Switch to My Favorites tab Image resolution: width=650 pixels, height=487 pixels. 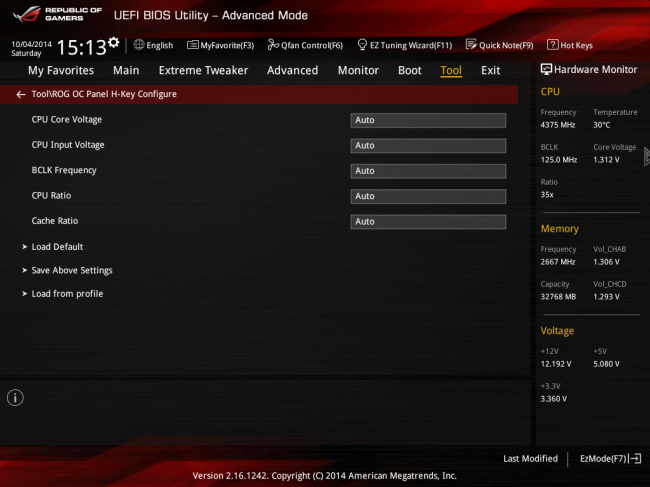point(61,70)
